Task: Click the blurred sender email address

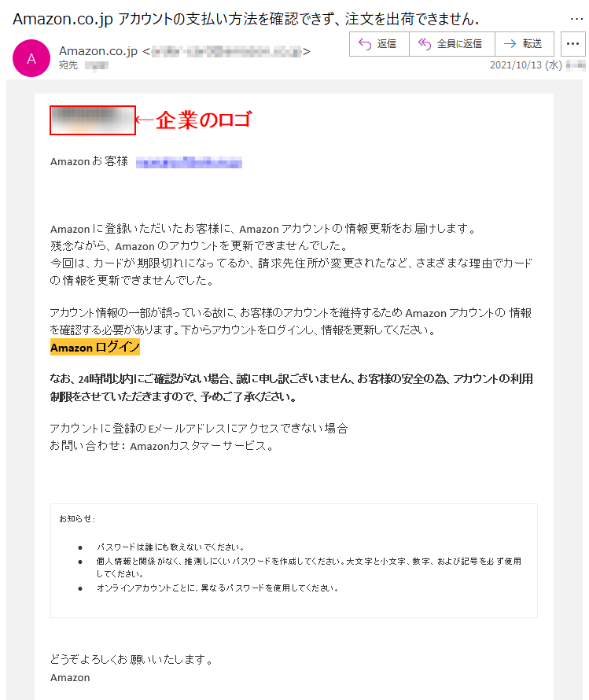Action: (226, 52)
